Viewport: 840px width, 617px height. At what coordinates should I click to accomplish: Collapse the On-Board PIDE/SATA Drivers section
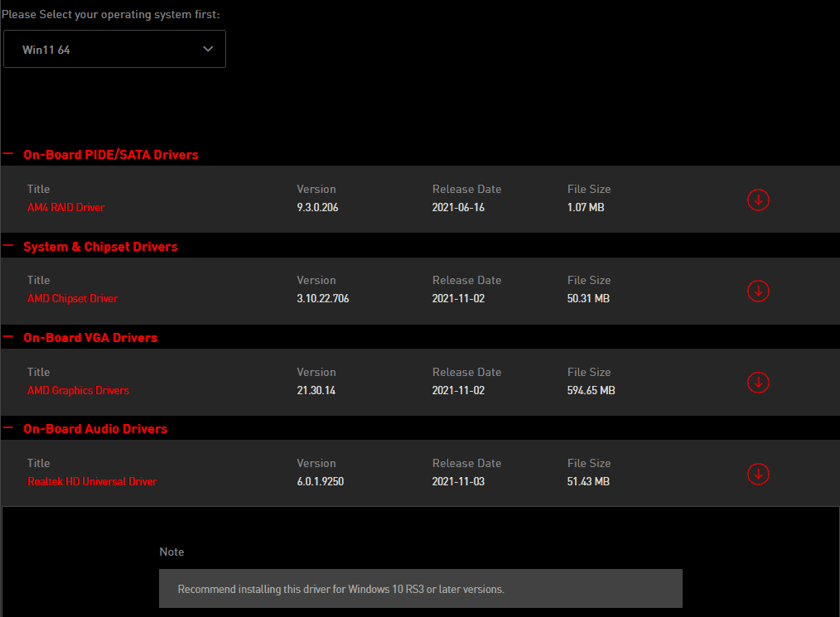pyautogui.click(x=8, y=154)
